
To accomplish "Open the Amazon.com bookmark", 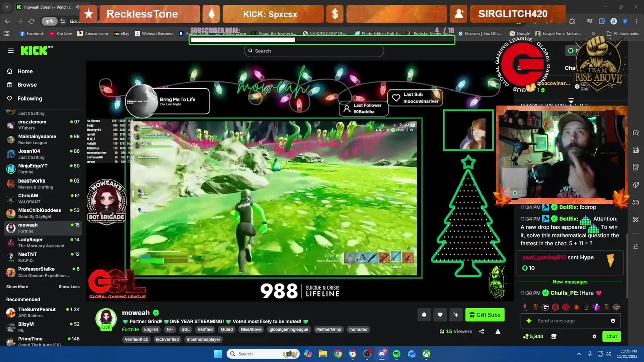I will click(93, 34).
